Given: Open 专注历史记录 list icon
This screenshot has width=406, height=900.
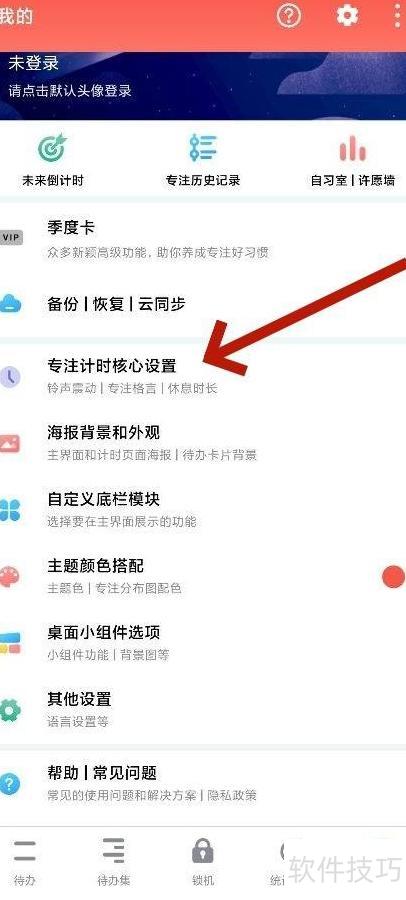Looking at the screenshot, I should [x=203, y=148].
